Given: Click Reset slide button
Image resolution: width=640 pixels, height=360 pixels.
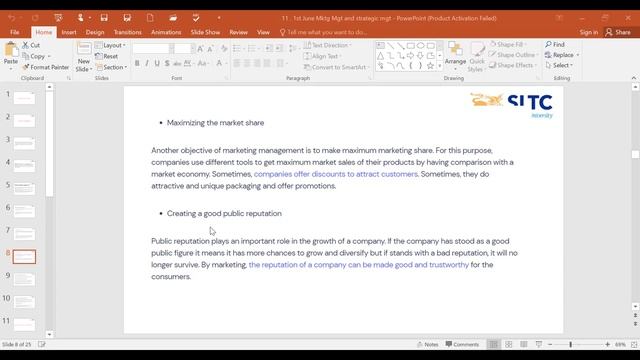Looking at the screenshot, I should [x=107, y=56].
